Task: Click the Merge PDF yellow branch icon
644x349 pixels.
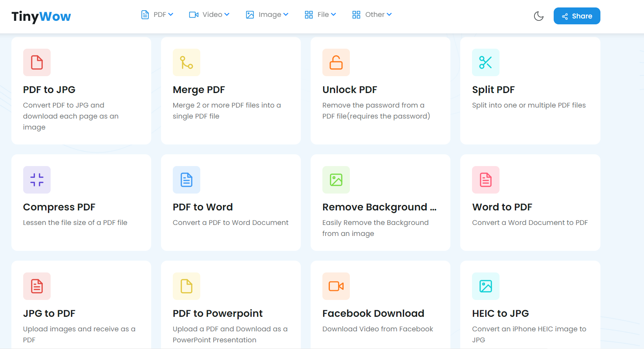Action: 187,62
